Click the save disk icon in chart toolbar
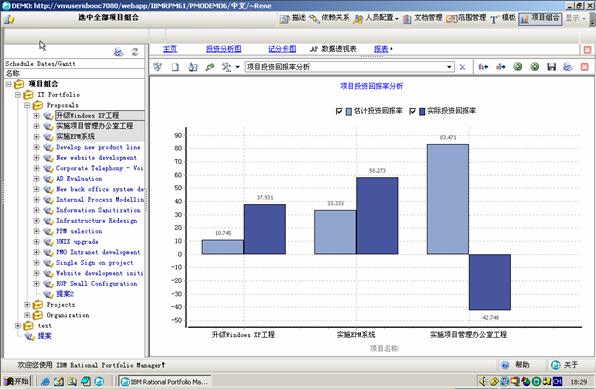 [551, 67]
